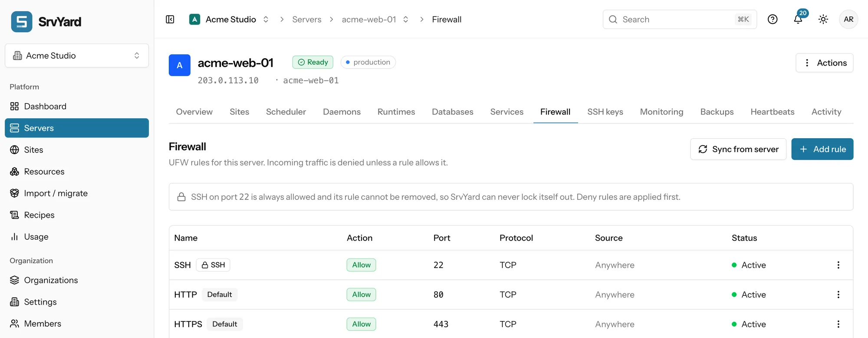Expand the Acme Studio sidebar organization selector
The width and height of the screenshot is (868, 338).
[77, 56]
